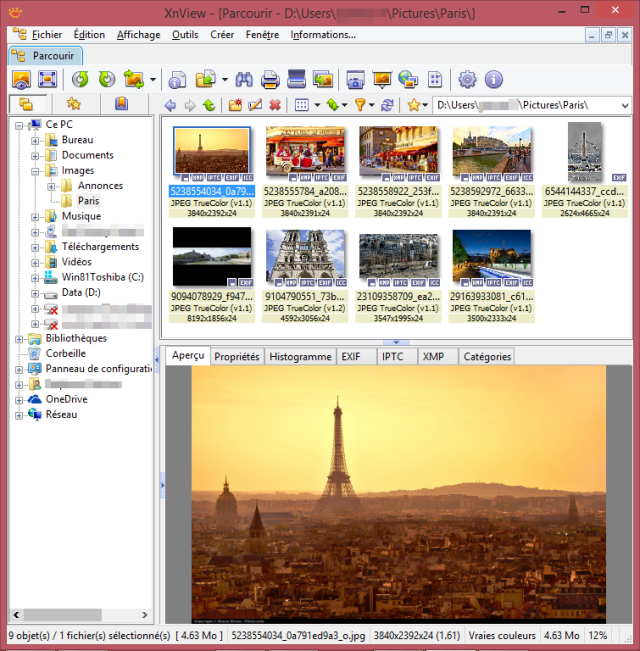Image resolution: width=640 pixels, height=651 pixels.
Task: Click the contact sheet icon
Action: tap(435, 79)
